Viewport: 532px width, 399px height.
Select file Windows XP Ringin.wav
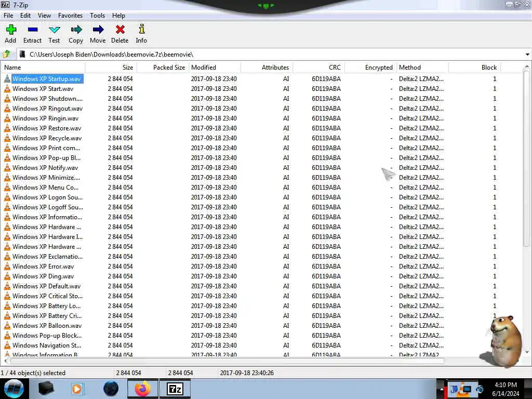click(46, 118)
